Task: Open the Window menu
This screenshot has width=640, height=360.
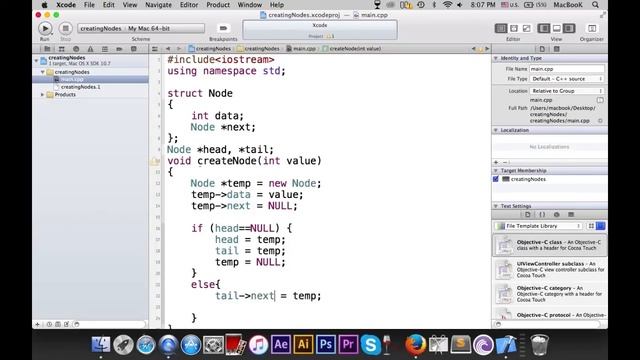Action: (249, 5)
